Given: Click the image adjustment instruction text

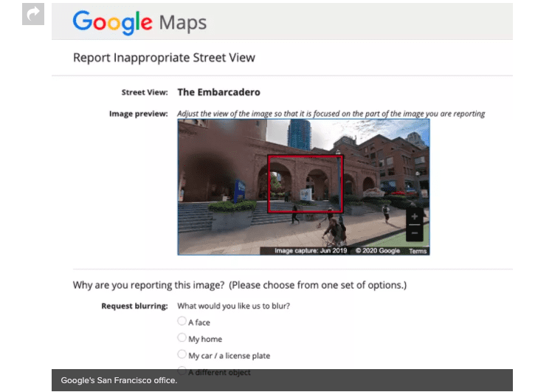Looking at the screenshot, I should click(x=331, y=114).
